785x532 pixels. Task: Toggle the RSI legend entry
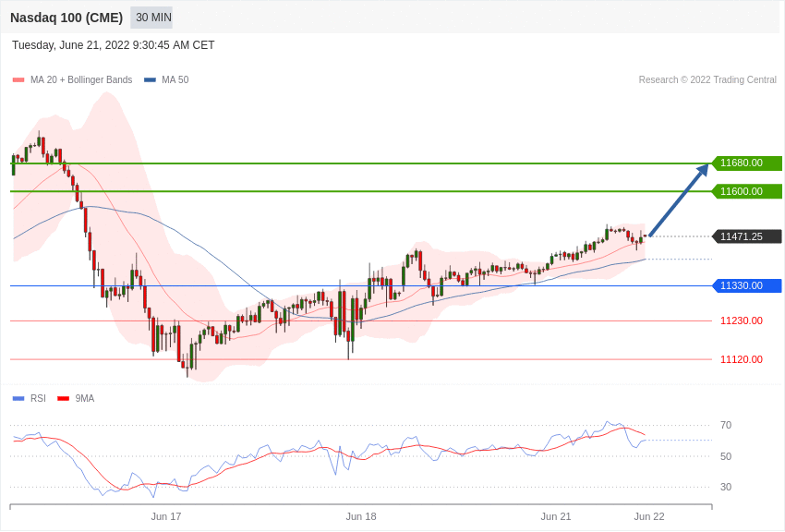coord(29,398)
